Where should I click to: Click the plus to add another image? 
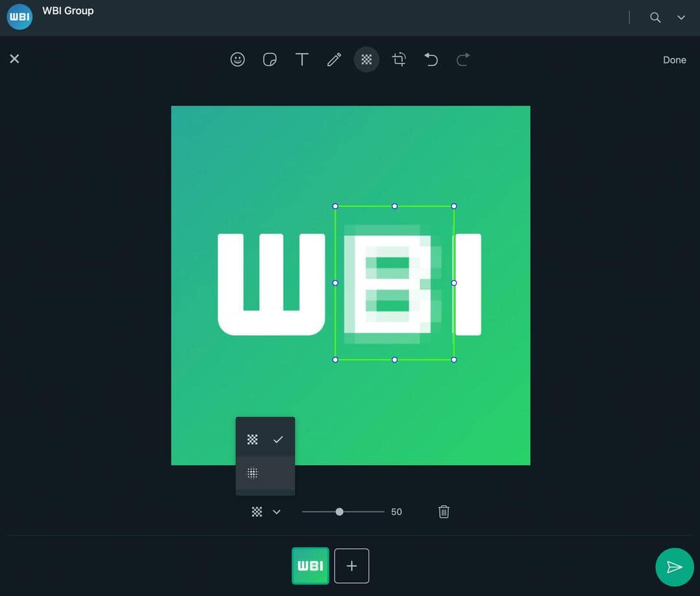[351, 566]
